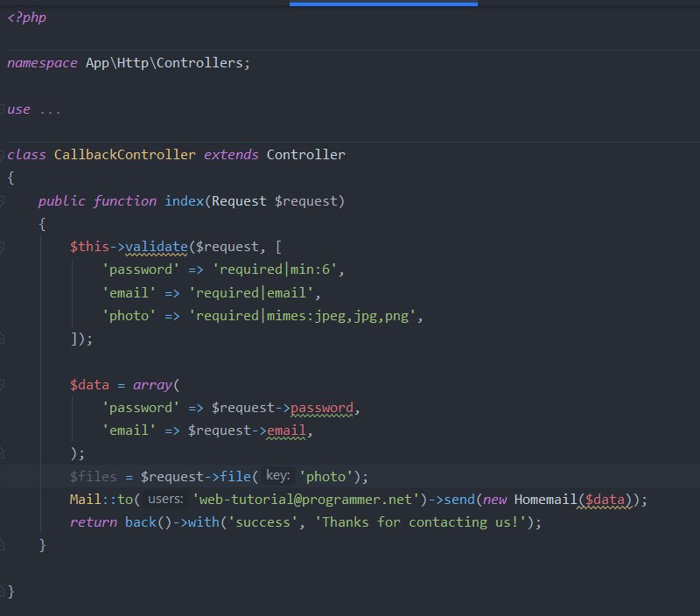
Task: Click the 'required|email' rule string
Action: coord(251,293)
